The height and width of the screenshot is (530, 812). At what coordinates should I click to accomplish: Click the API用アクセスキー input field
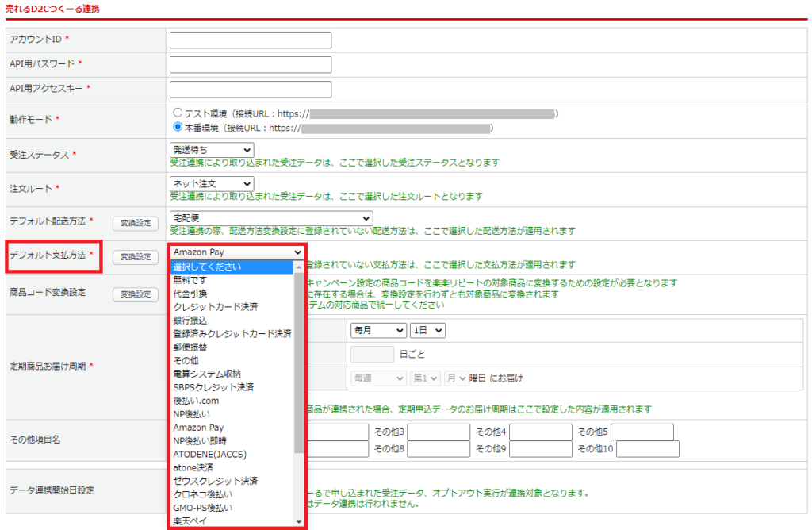pos(251,89)
